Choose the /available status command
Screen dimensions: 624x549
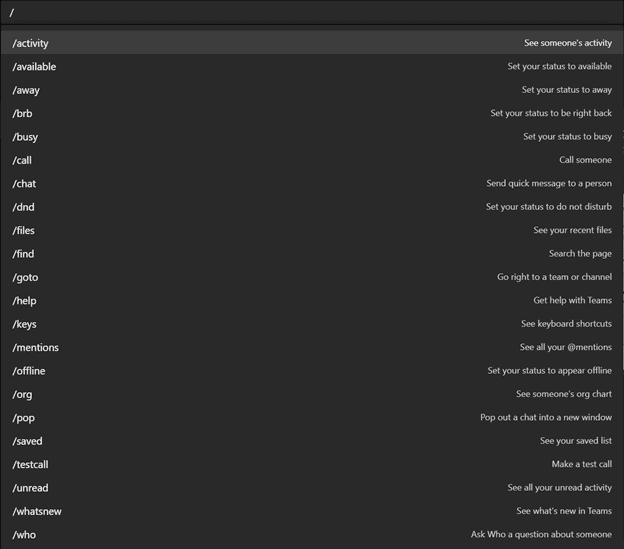tap(312, 66)
